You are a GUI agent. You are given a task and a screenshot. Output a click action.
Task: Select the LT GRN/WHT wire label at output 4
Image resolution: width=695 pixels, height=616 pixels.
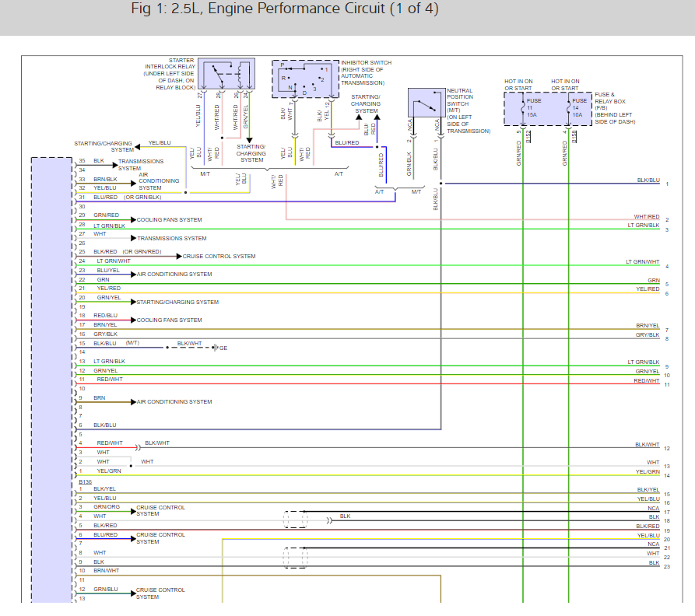click(642, 262)
